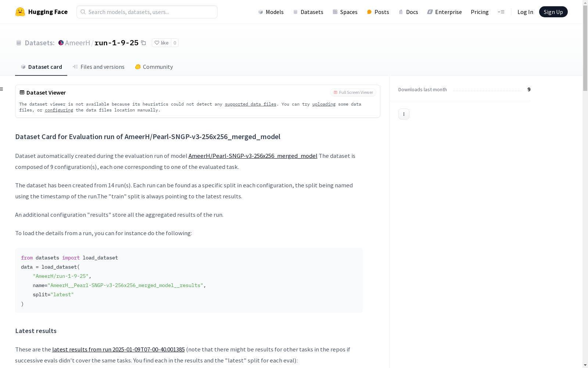Like the dataset

161,43
